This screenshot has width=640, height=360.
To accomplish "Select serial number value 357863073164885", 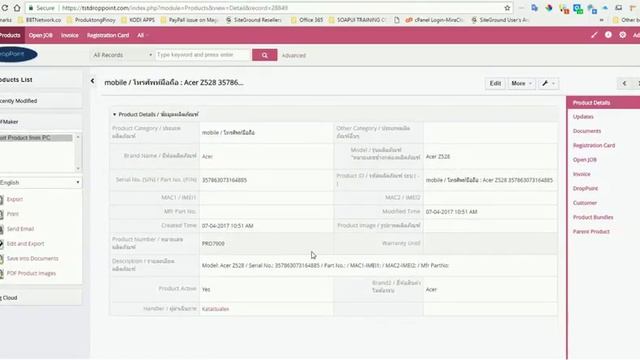I will 224,180.
